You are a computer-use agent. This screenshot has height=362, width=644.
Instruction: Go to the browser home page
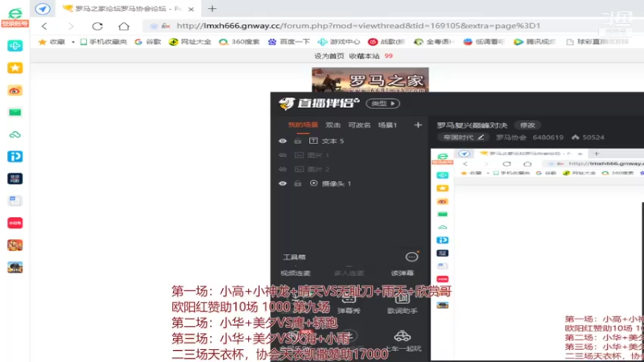[x=124, y=27]
